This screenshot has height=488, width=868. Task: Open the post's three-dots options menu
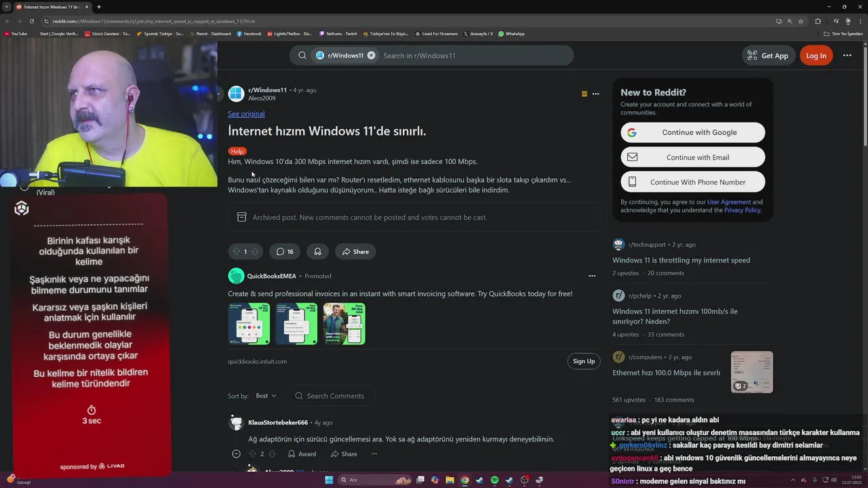point(595,94)
